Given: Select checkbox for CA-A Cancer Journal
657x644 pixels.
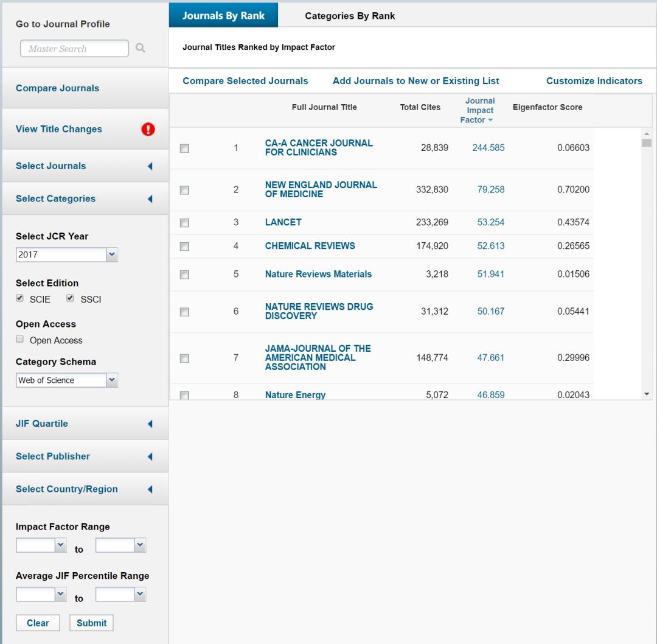Looking at the screenshot, I should pyautogui.click(x=184, y=148).
